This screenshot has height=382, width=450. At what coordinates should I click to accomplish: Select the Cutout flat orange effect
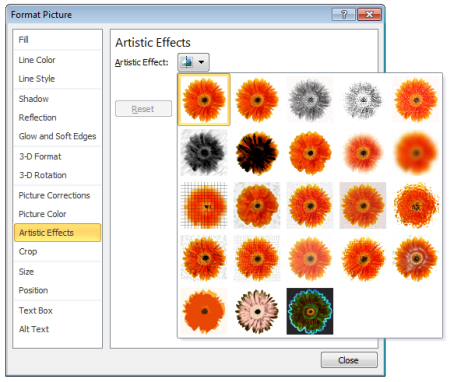(x=204, y=311)
